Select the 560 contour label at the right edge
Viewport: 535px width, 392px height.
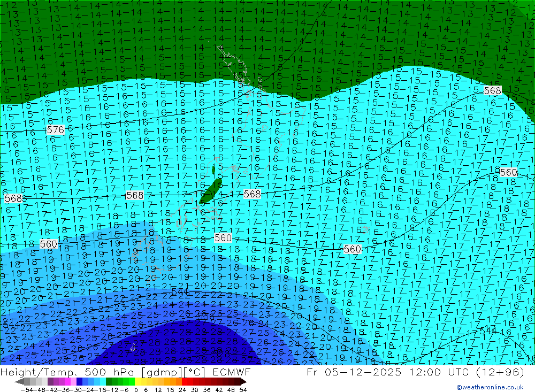pos(508,172)
